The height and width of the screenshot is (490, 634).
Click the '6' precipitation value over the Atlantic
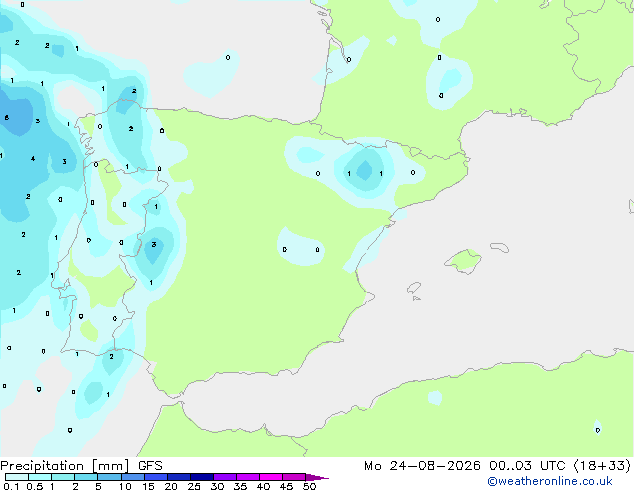[x=6, y=118]
